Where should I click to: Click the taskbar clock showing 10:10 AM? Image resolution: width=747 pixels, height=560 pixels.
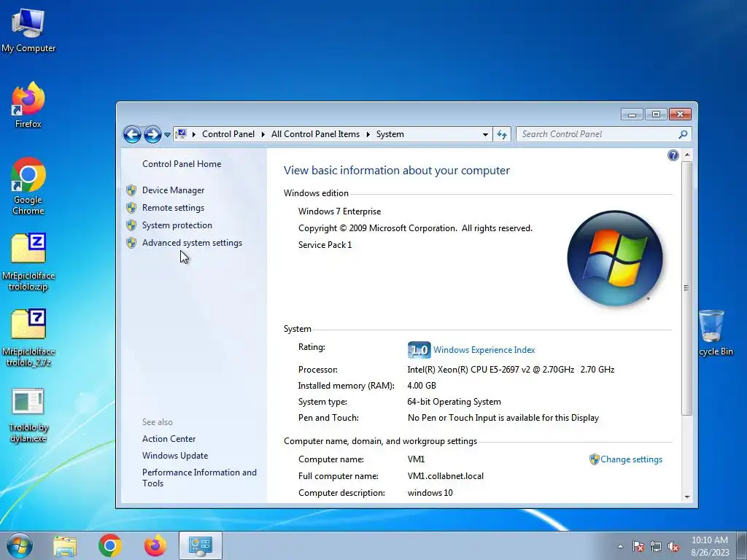point(710,546)
